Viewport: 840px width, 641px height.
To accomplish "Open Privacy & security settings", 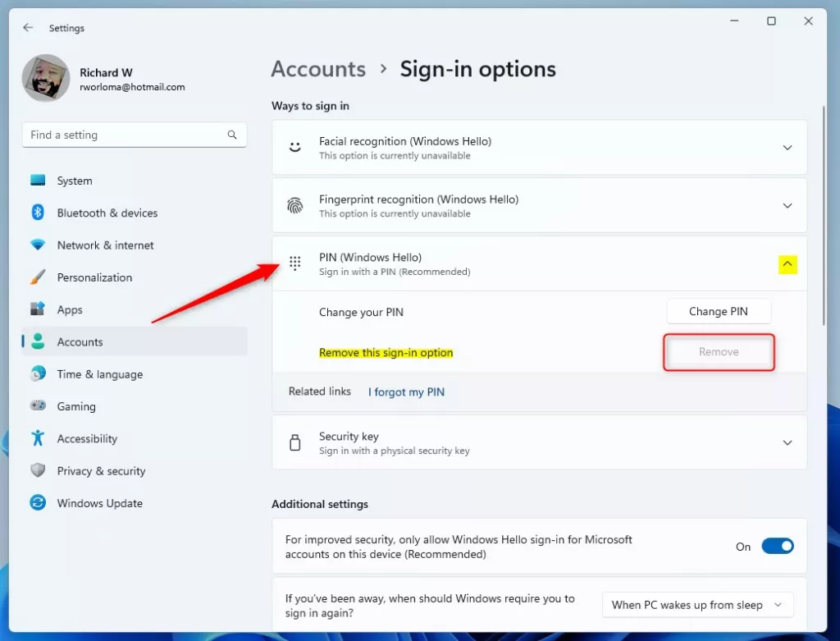I will pos(101,471).
